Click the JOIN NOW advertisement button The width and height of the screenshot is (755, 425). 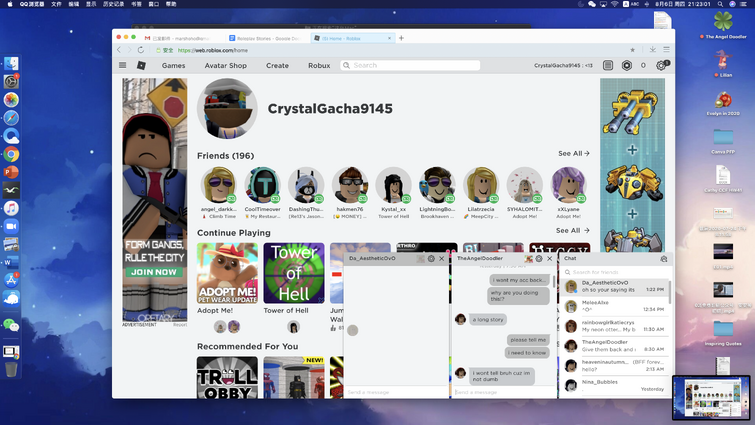(x=154, y=272)
